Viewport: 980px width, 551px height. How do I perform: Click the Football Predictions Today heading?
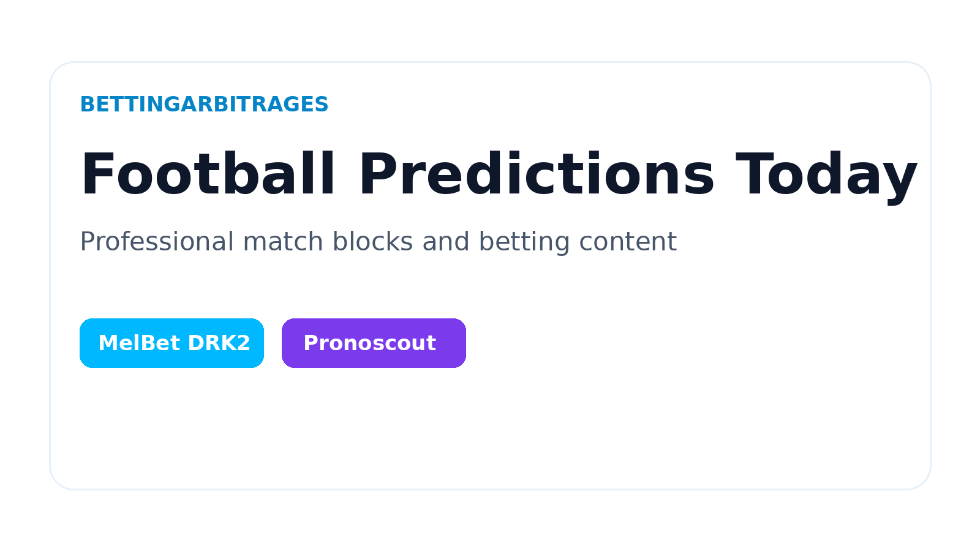coord(497,176)
